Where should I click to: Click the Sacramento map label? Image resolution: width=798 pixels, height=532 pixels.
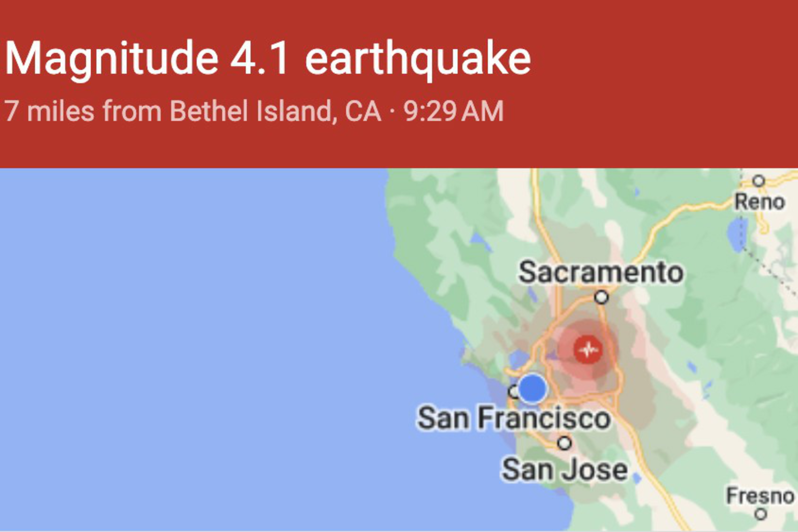pos(601,272)
